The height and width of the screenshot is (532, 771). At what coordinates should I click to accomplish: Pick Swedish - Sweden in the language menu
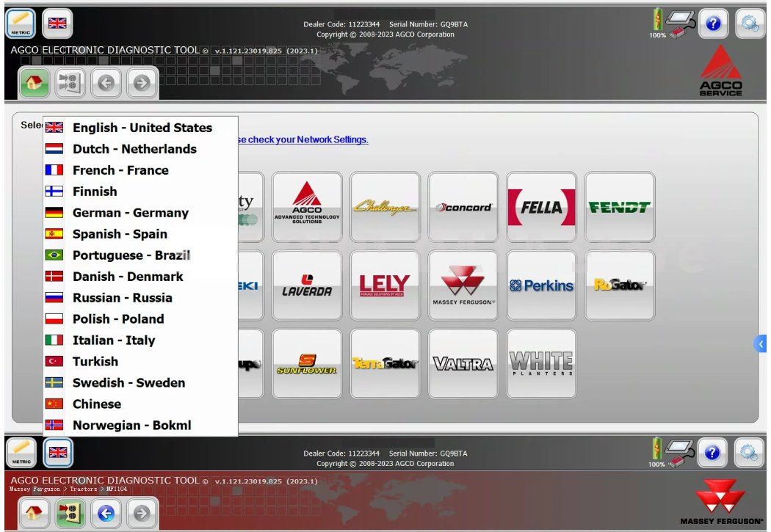point(128,383)
